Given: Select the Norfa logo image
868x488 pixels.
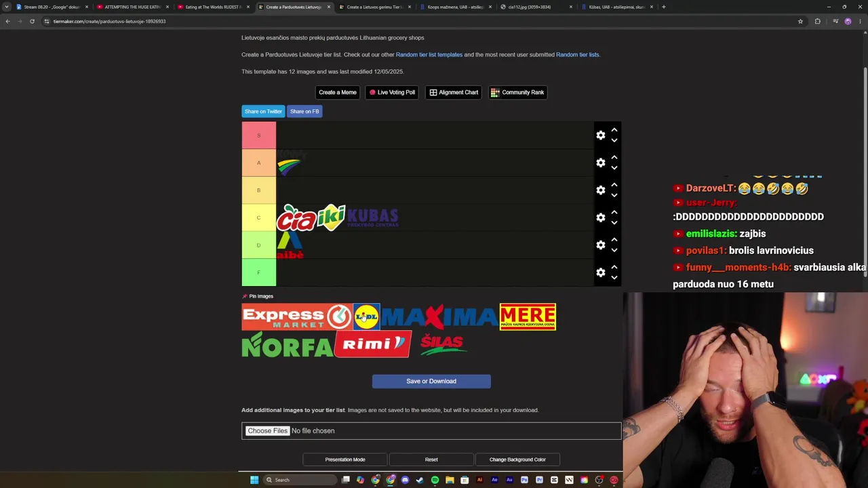Looking at the screenshot, I should click(x=288, y=344).
